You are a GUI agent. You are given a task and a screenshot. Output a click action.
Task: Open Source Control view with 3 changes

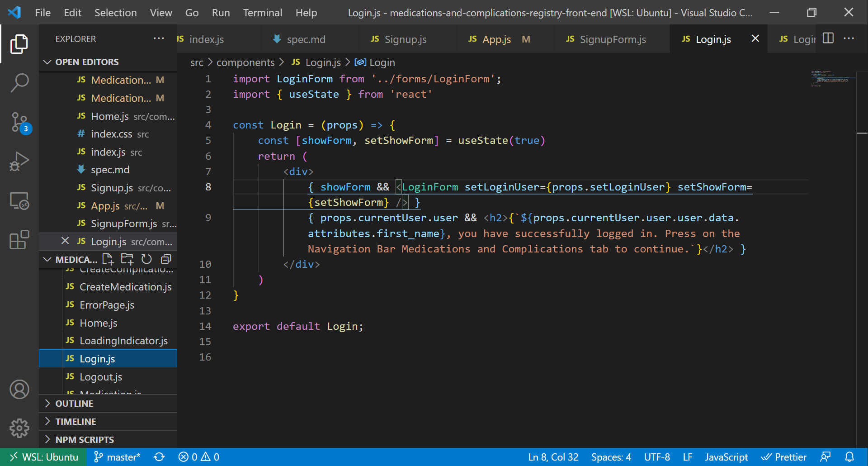pos(19,122)
